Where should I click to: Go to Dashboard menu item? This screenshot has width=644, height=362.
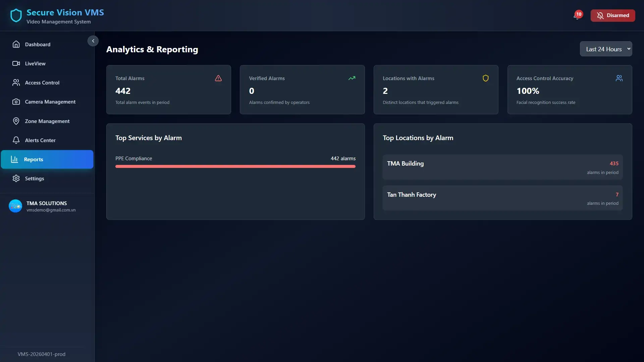47,44
